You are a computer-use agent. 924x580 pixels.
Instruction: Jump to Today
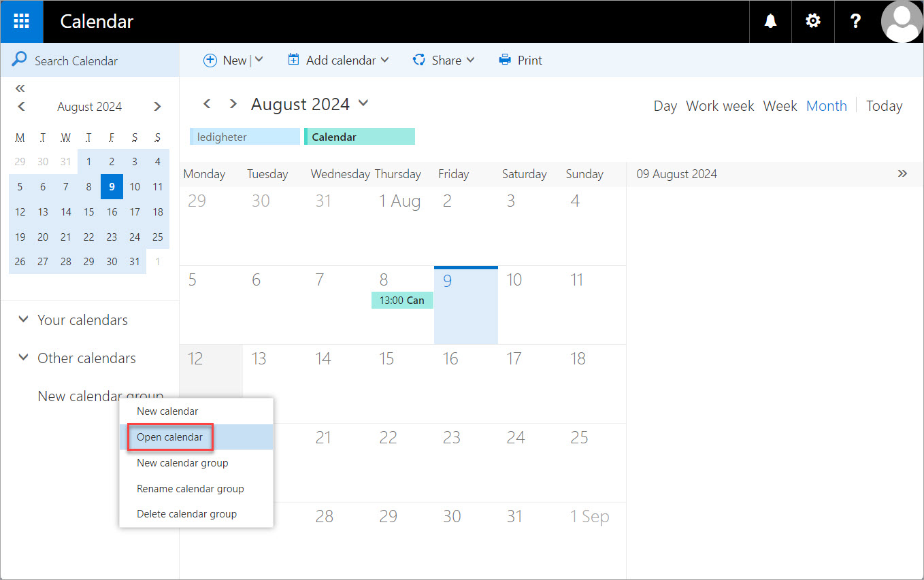(x=884, y=106)
